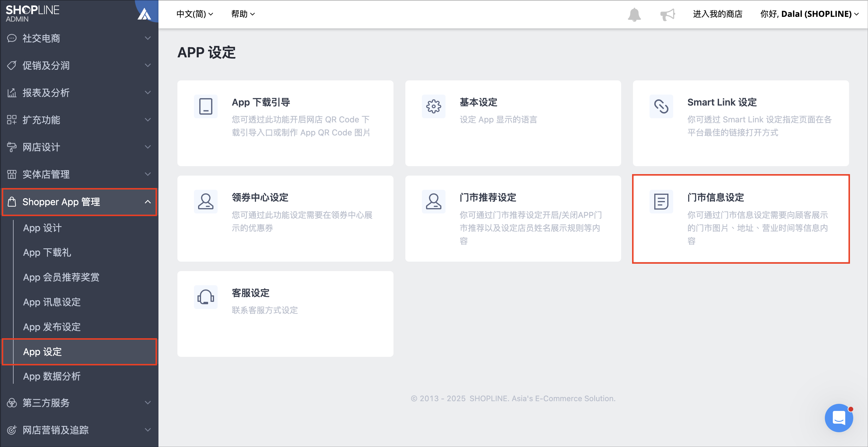
Task: Click the 门市信息设定 document icon
Action: tap(661, 201)
